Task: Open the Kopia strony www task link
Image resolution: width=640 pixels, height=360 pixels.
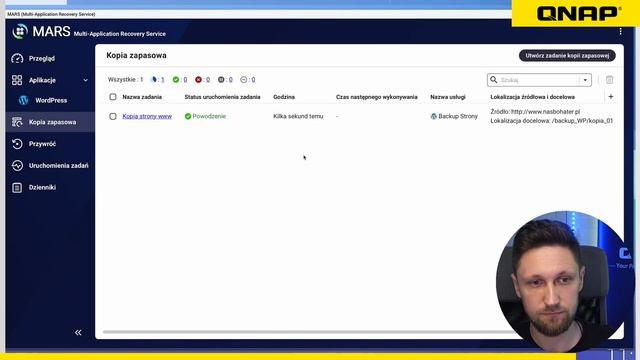Action: pyautogui.click(x=147, y=116)
